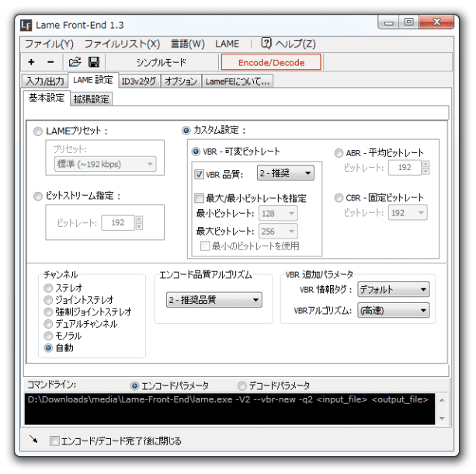476x474 pixels.
Task: Open the VBRアルゴリズム (高速) dropdown
Action: click(394, 311)
